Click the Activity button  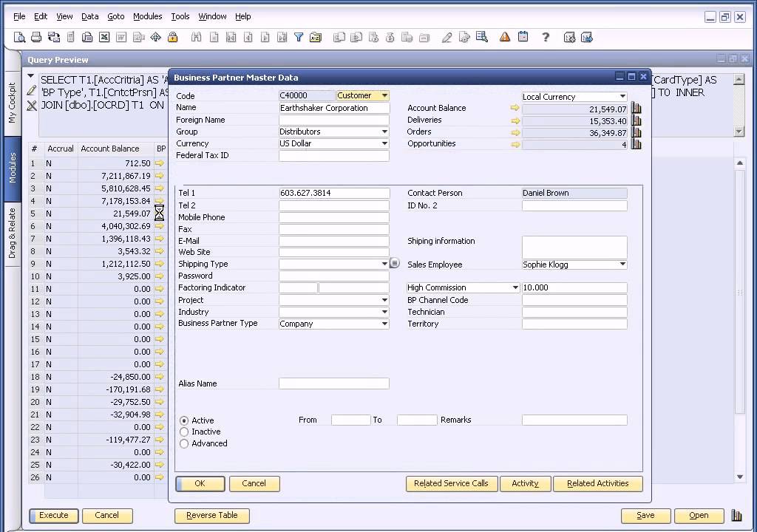click(526, 484)
